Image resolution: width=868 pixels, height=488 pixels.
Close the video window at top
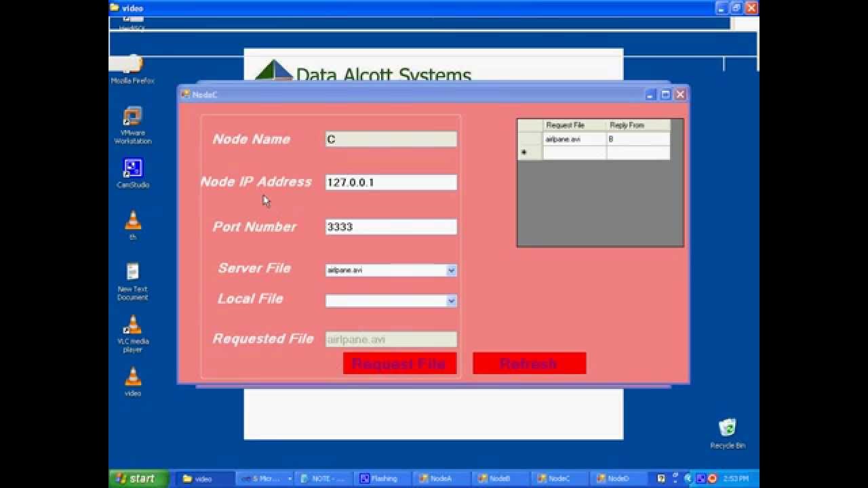pyautogui.click(x=751, y=8)
